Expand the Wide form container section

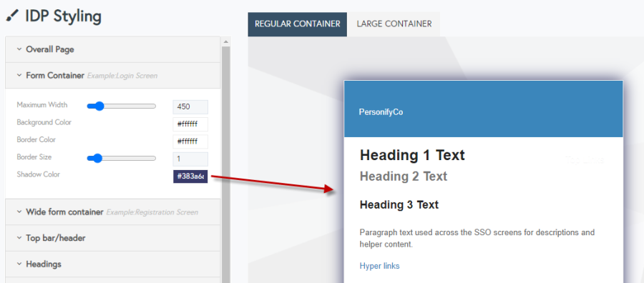113,212
